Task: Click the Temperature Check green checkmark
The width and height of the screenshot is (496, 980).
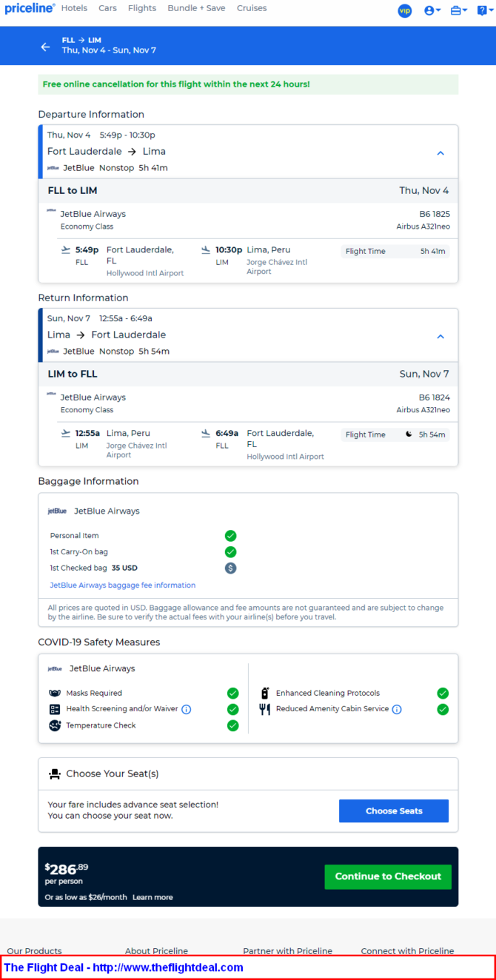Action: tap(232, 725)
